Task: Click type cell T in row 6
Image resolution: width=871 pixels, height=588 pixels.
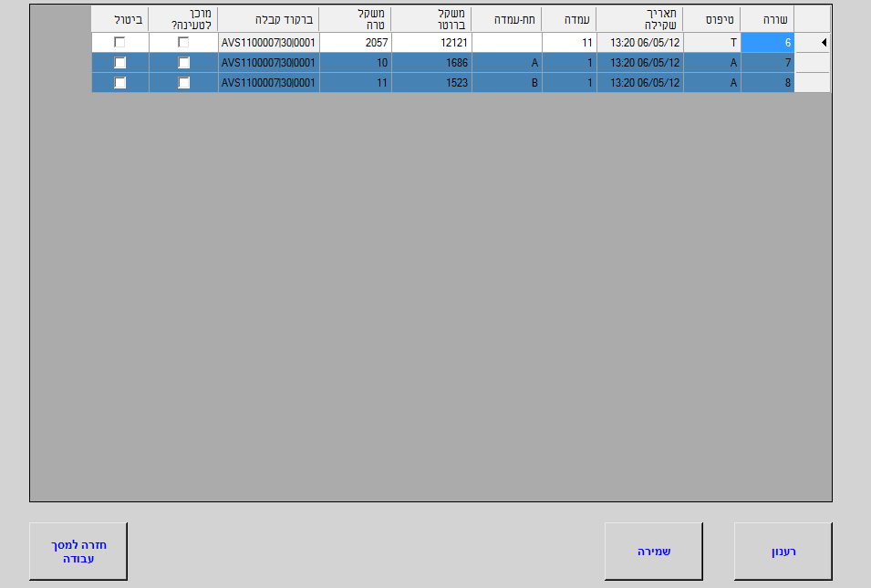Action: [x=712, y=43]
